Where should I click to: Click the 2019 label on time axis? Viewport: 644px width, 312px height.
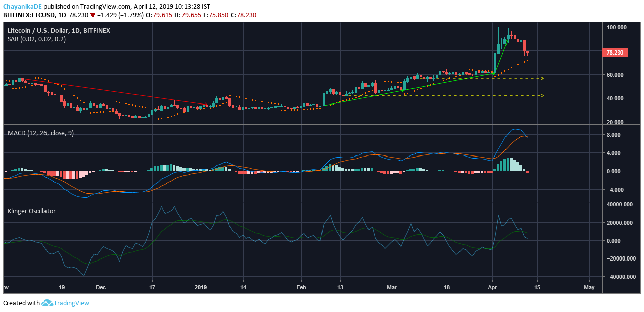click(201, 287)
